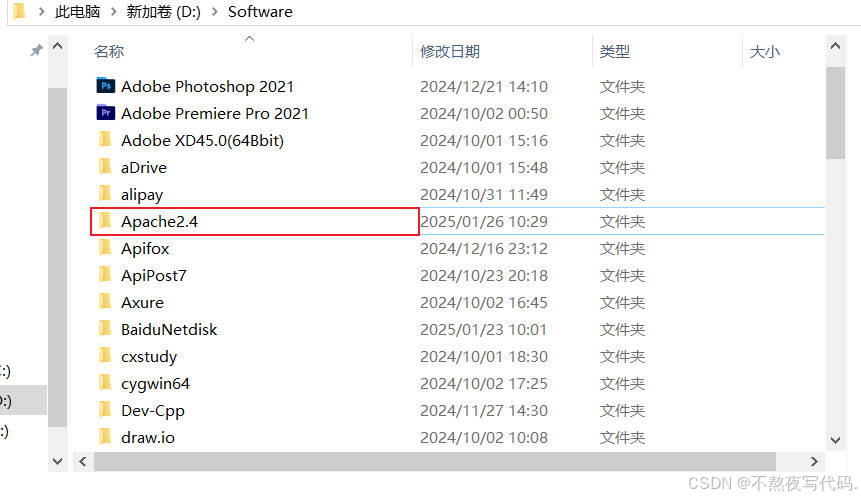Click the Apache2.4 folder name
The width and height of the screenshot is (861, 498).
click(x=159, y=221)
